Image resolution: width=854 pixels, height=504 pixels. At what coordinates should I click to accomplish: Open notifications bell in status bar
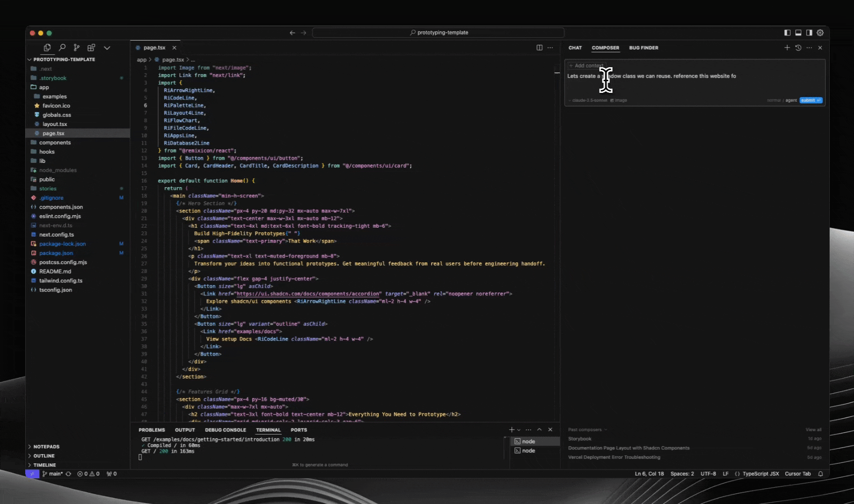[x=820, y=474]
